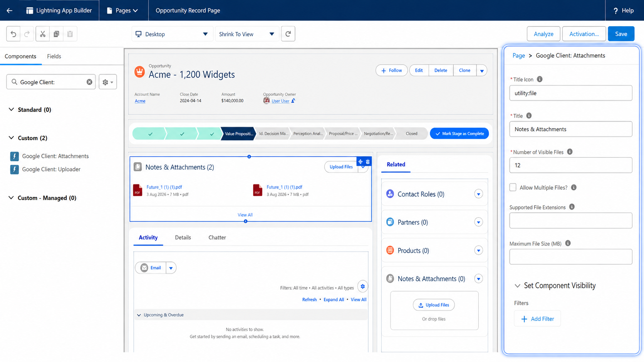Open the Pages dropdown menu
This screenshot has width=644, height=362.
point(122,10)
